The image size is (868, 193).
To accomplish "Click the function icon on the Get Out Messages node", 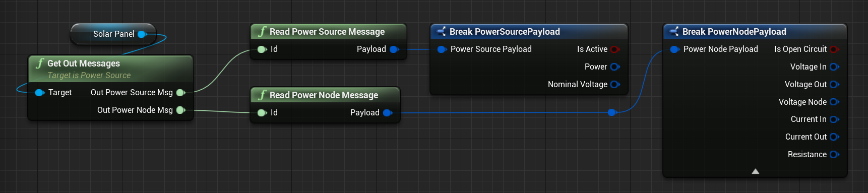I will (x=40, y=63).
